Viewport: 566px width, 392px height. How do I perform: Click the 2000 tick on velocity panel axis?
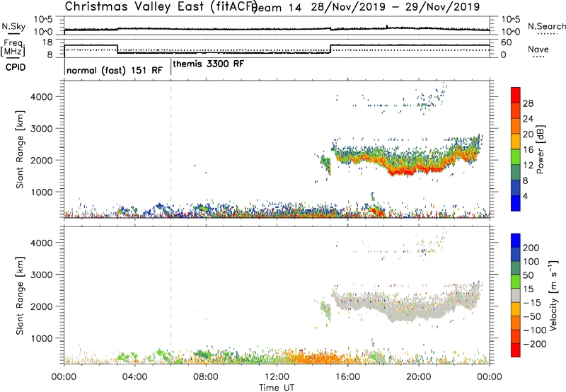(x=42, y=307)
